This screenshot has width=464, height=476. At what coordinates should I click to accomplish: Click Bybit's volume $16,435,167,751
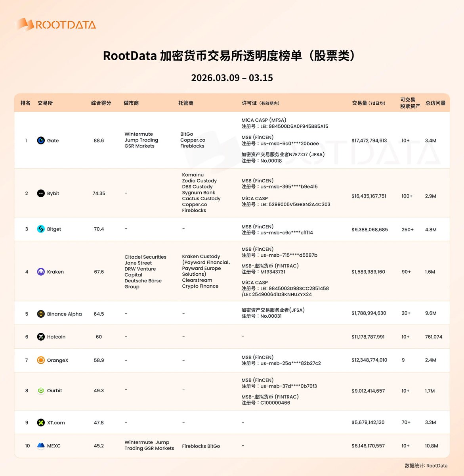point(369,196)
